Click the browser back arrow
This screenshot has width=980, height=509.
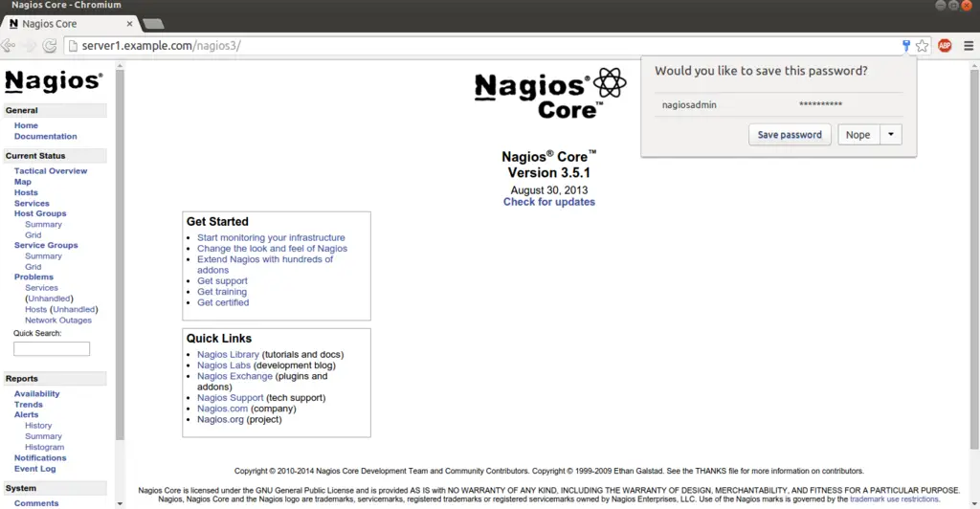click(x=8, y=46)
